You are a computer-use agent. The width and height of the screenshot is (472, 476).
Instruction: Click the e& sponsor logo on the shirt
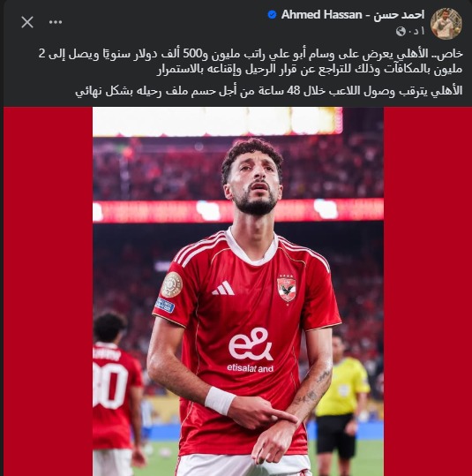[251, 344]
